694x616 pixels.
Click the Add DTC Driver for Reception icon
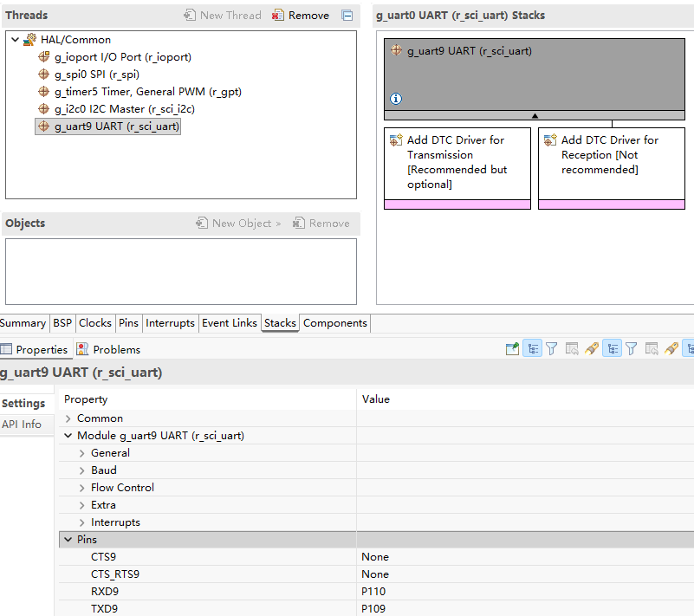[550, 140]
